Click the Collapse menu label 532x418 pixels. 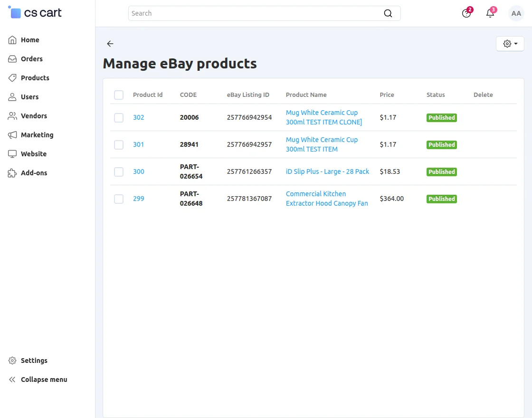(x=44, y=380)
